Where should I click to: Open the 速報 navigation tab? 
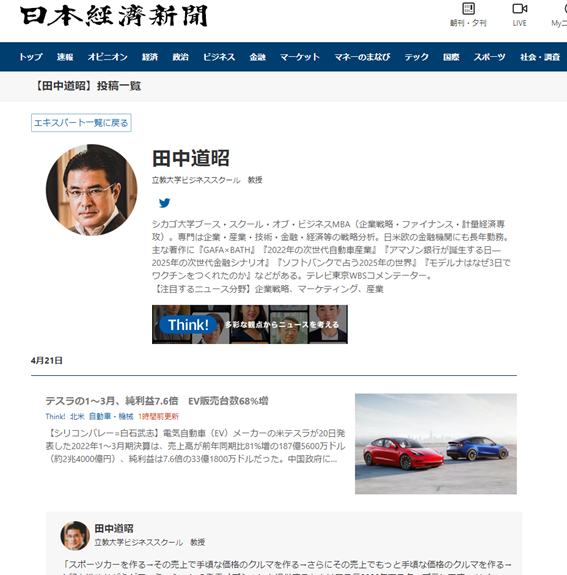65,57
